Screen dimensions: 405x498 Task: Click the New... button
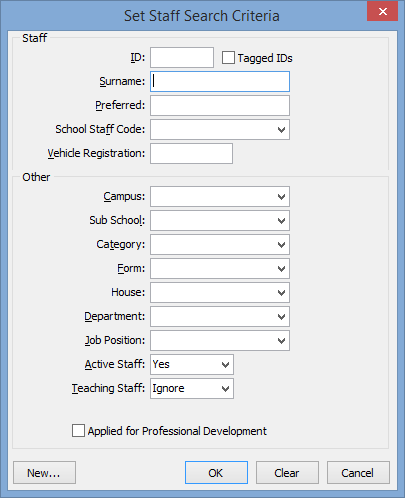(44, 472)
